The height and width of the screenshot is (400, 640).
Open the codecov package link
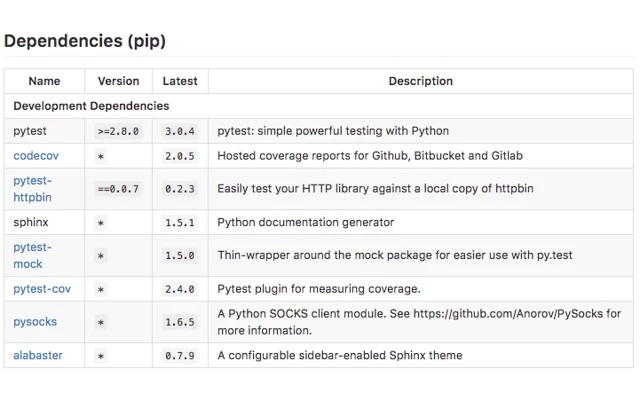point(36,156)
